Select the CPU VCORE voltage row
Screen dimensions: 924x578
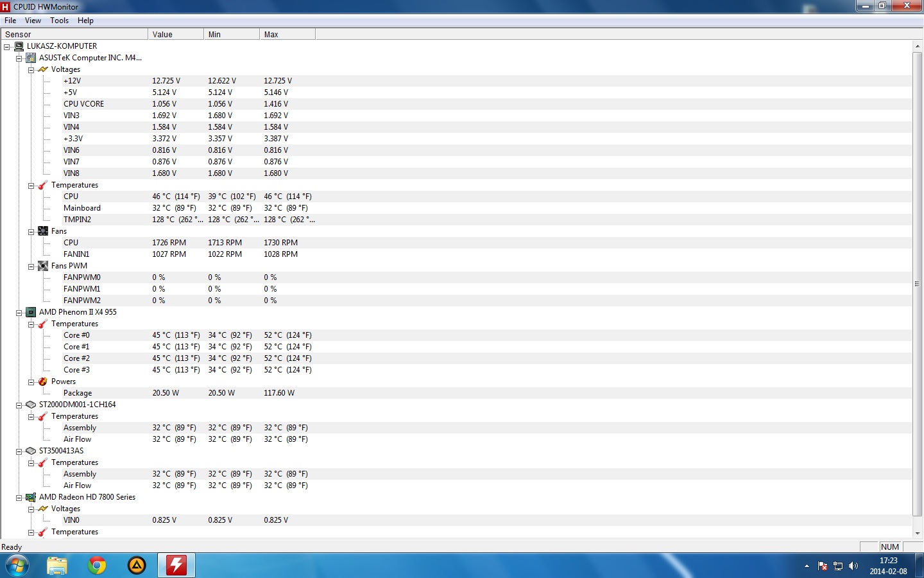[x=456, y=104]
